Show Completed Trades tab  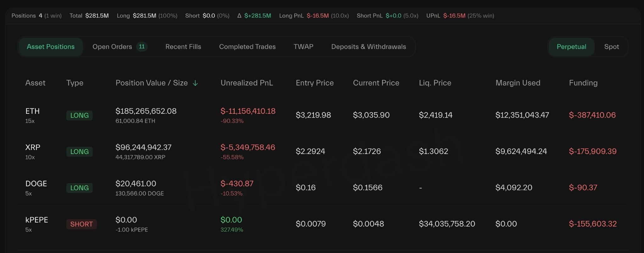click(247, 47)
